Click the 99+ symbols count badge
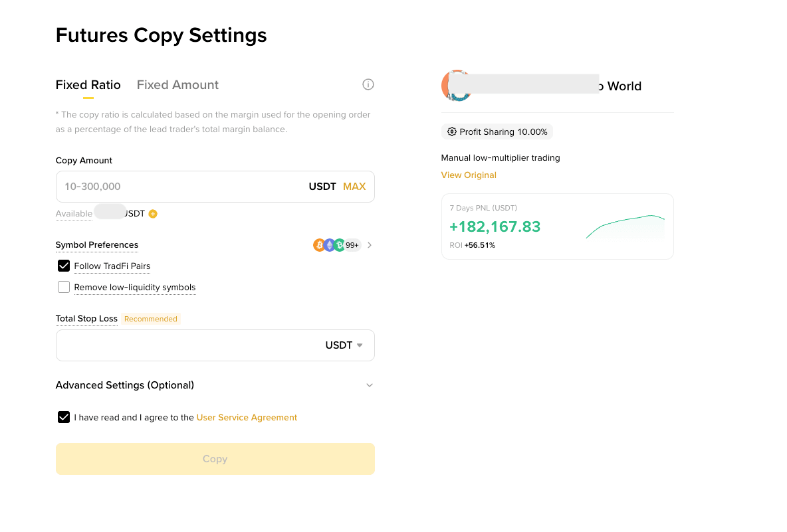 click(352, 245)
